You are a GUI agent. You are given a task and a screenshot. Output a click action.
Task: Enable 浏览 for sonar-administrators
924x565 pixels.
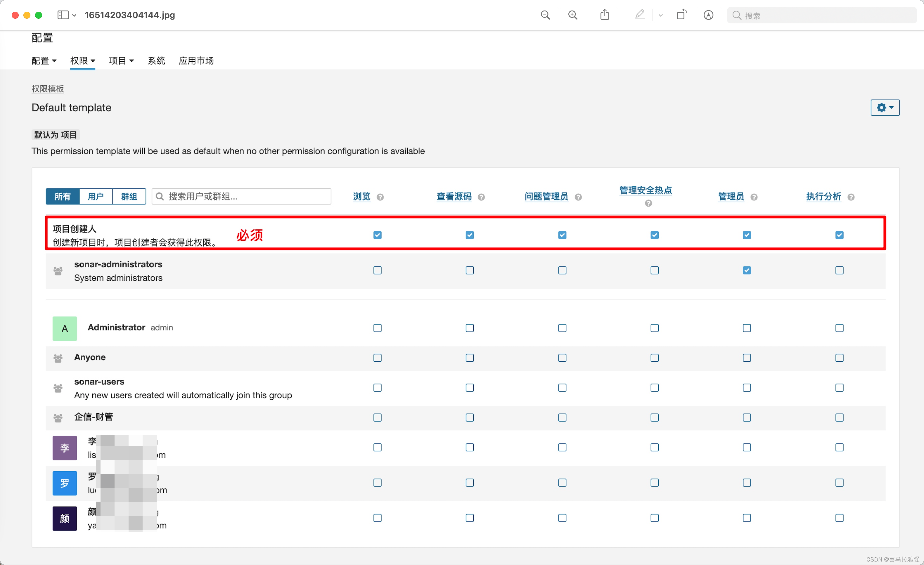(377, 270)
